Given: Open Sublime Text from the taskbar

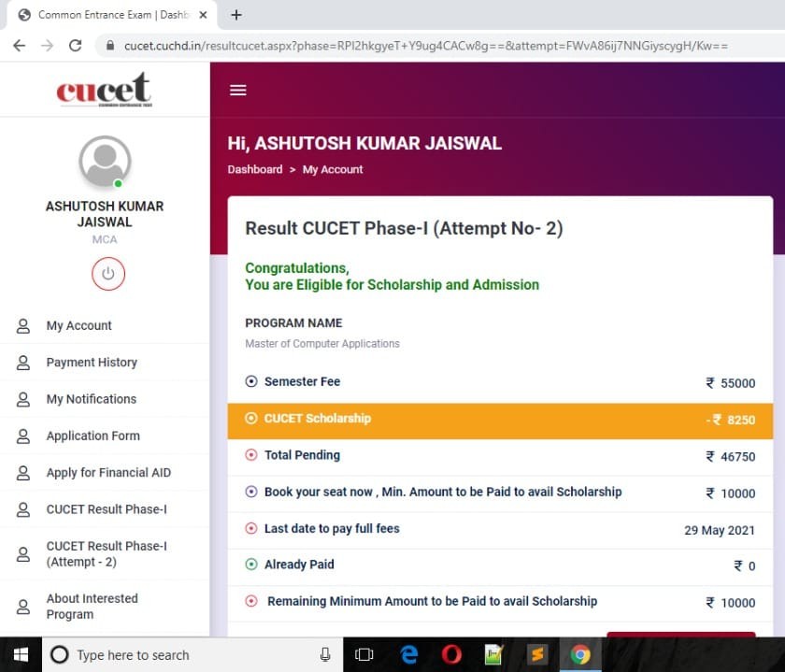Looking at the screenshot, I should 537,654.
